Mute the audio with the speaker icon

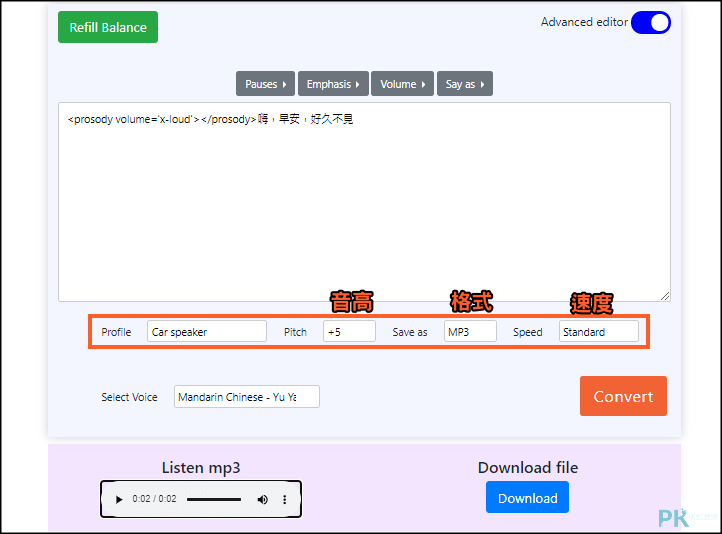coord(262,499)
